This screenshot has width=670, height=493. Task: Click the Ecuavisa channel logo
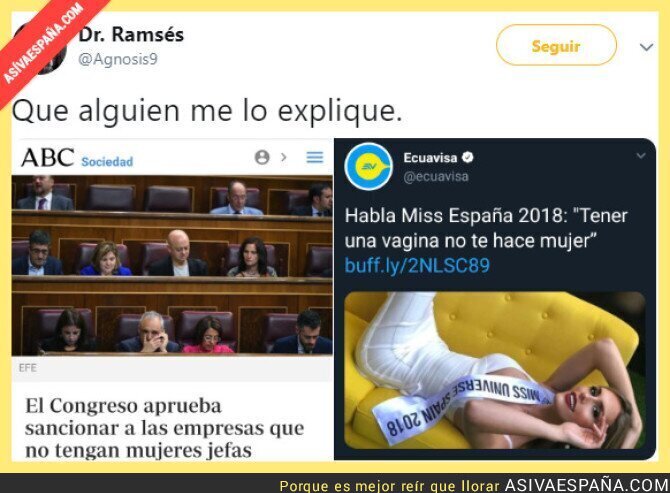(369, 166)
